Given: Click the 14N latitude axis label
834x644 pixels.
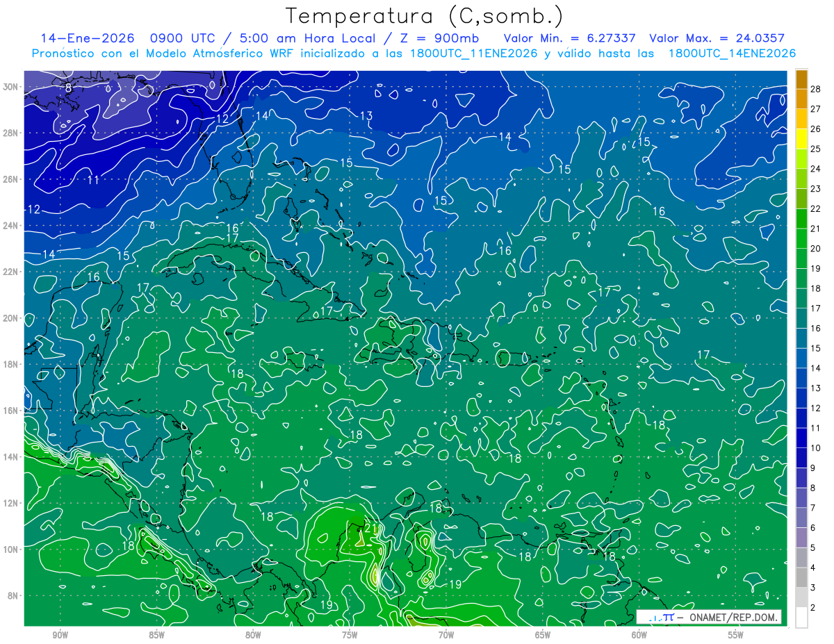Looking at the screenshot, I should click(10, 457).
